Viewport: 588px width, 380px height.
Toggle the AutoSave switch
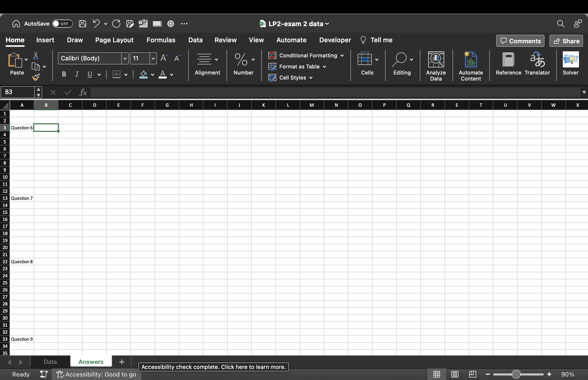pyautogui.click(x=62, y=24)
